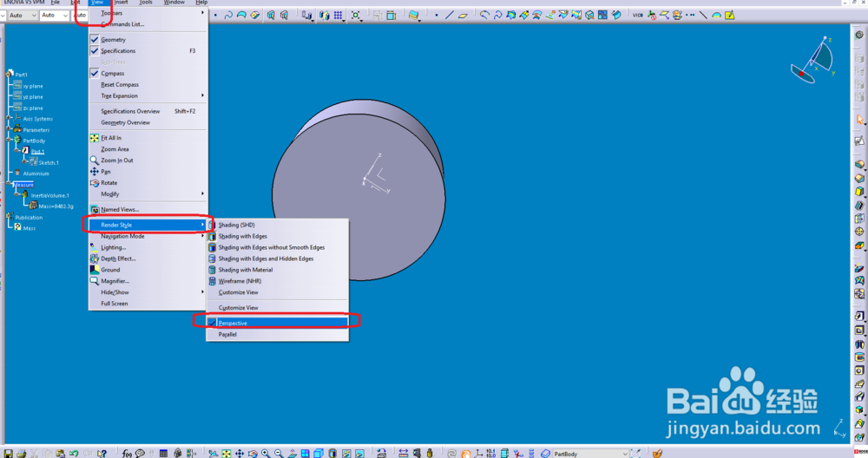Click the Rotate icon in View menu

[x=95, y=182]
